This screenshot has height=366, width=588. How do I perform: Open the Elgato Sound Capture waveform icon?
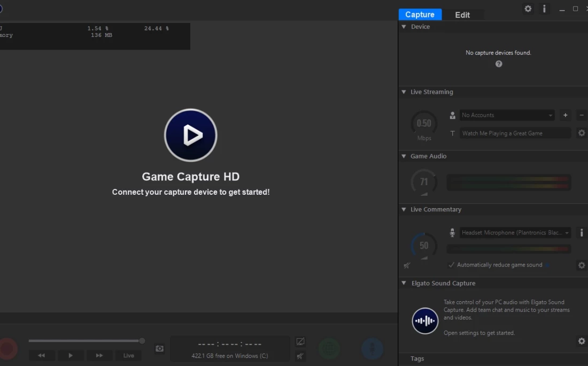click(x=425, y=321)
